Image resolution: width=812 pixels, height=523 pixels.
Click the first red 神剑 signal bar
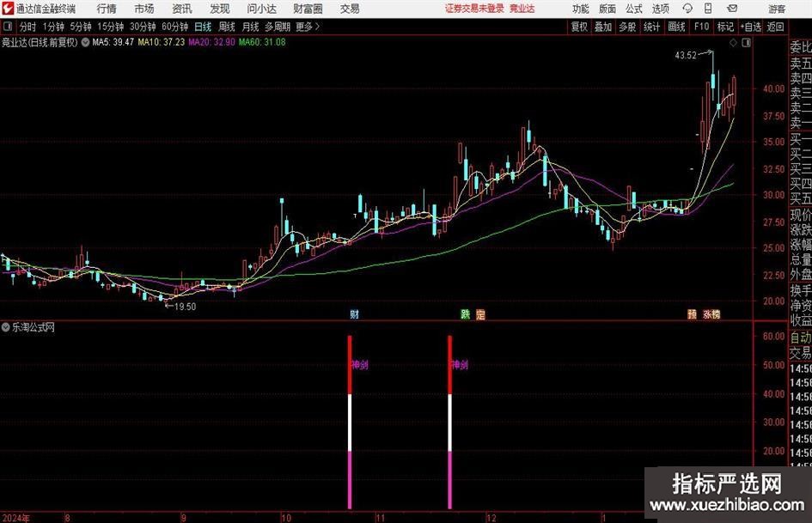pyautogui.click(x=350, y=365)
